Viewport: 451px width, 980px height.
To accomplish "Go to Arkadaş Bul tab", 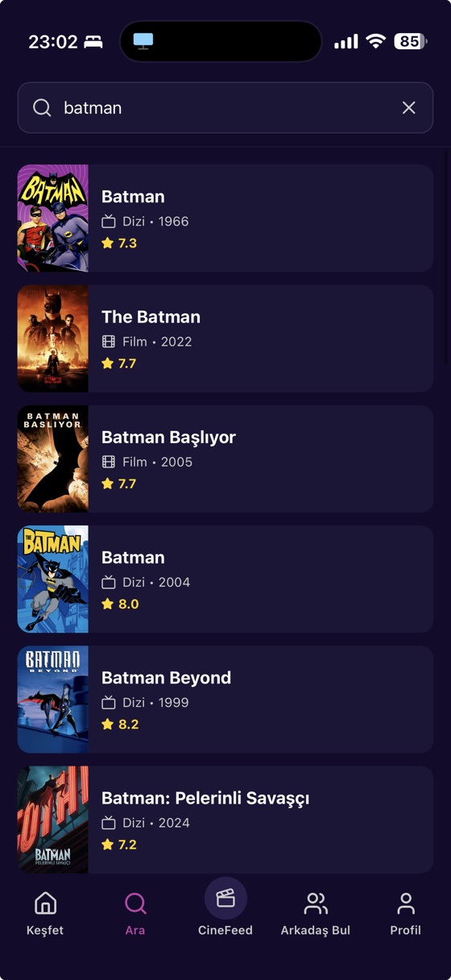I will click(x=316, y=914).
